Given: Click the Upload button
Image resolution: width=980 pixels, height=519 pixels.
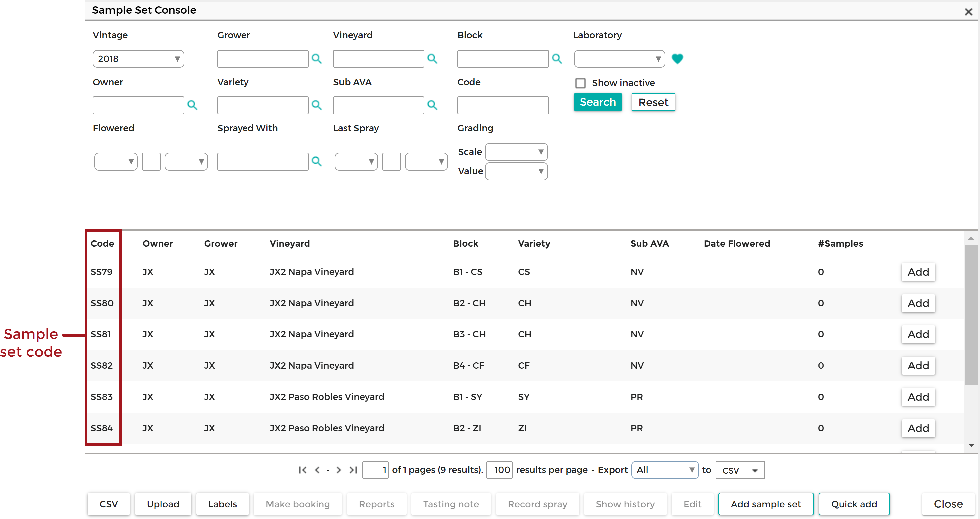Looking at the screenshot, I should 163,504.
